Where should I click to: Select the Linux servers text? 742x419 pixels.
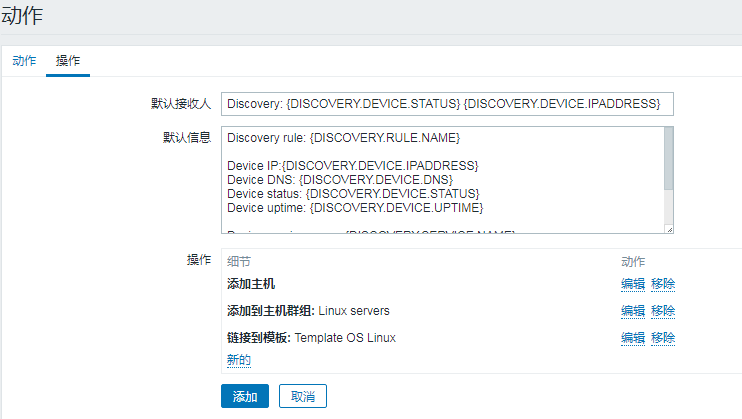354,311
